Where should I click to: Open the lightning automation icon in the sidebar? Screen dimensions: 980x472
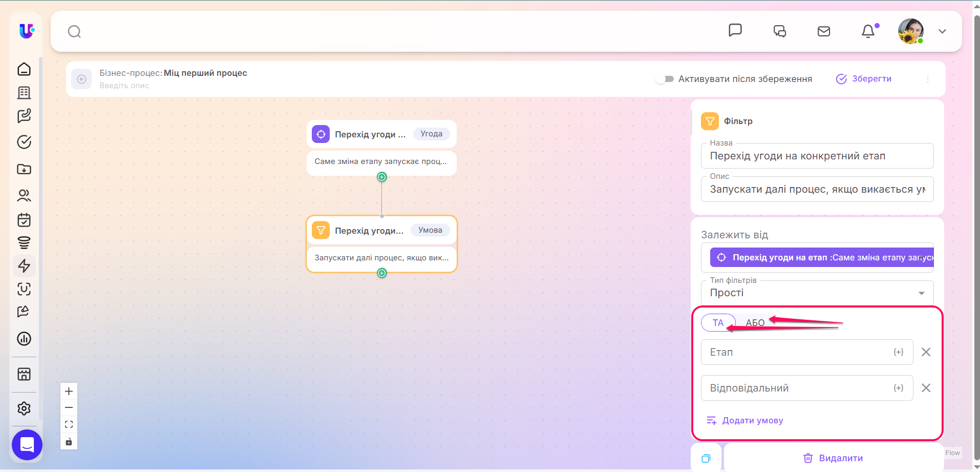click(24, 265)
